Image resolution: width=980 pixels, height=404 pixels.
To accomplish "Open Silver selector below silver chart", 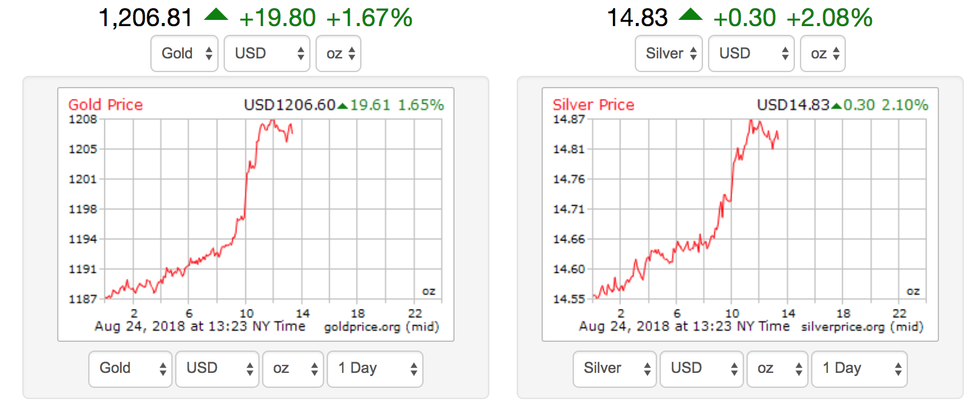I will click(x=615, y=369).
